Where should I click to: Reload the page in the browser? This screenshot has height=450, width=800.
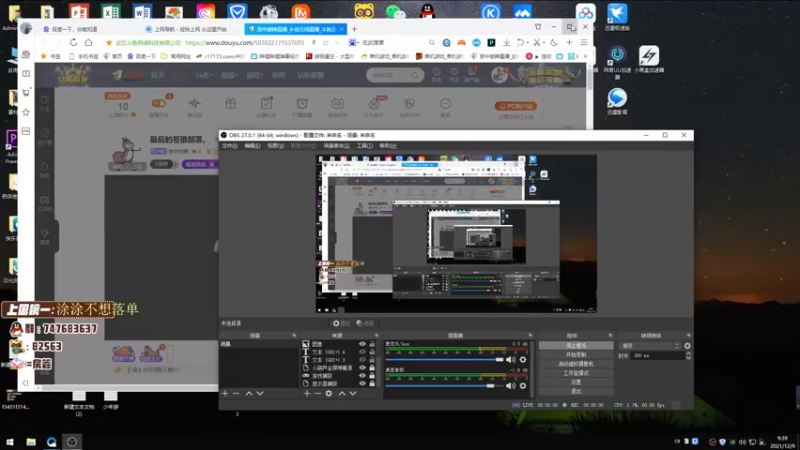(x=73, y=42)
